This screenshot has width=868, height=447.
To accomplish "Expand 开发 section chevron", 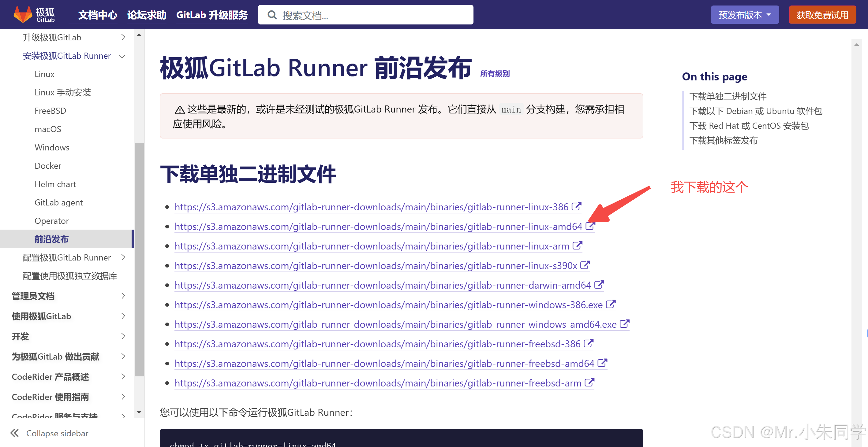I will [x=123, y=336].
